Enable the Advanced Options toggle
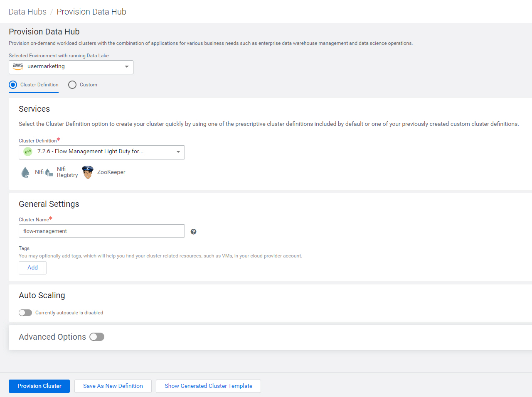 pyautogui.click(x=97, y=337)
